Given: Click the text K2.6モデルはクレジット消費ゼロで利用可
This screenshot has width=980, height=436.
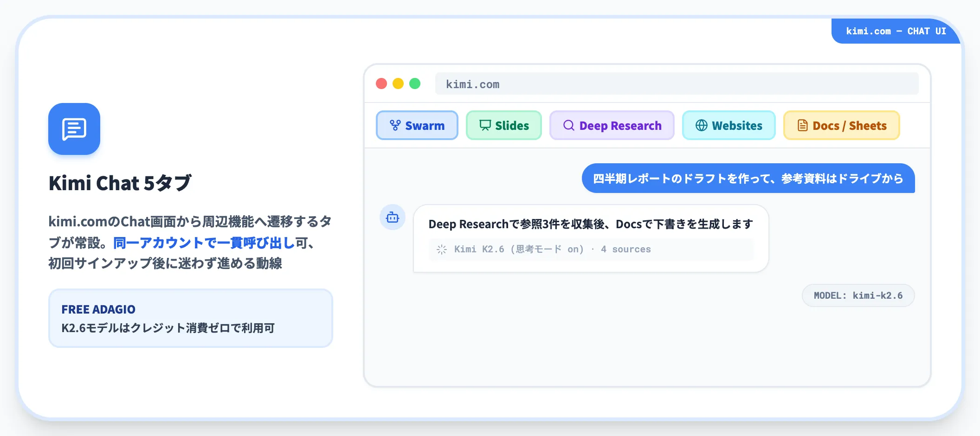Looking at the screenshot, I should tap(168, 328).
